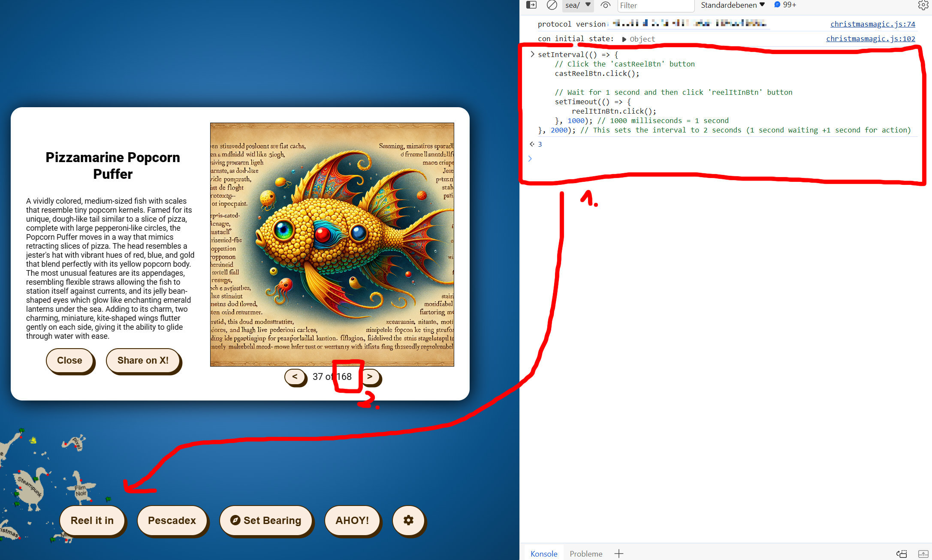Add a new drawer tab with the plus icon
Viewport: 932px width, 560px height.
[x=618, y=554]
